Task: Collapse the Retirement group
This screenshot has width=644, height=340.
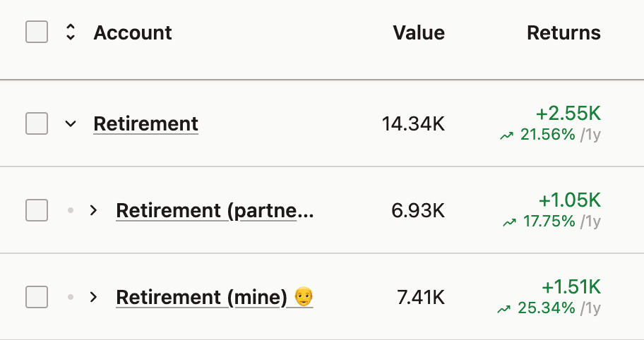Action: 70,123
